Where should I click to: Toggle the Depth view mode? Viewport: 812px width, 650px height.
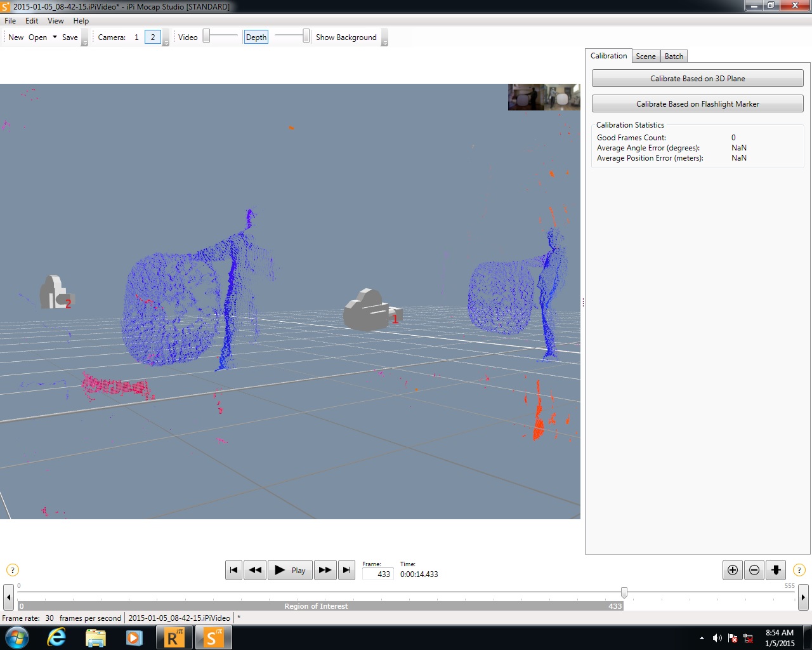coord(256,37)
